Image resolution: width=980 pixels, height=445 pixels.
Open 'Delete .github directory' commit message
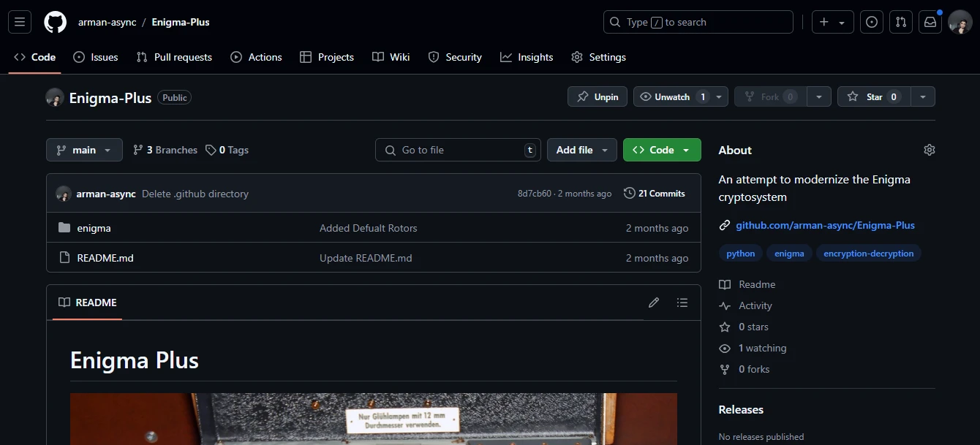point(195,194)
